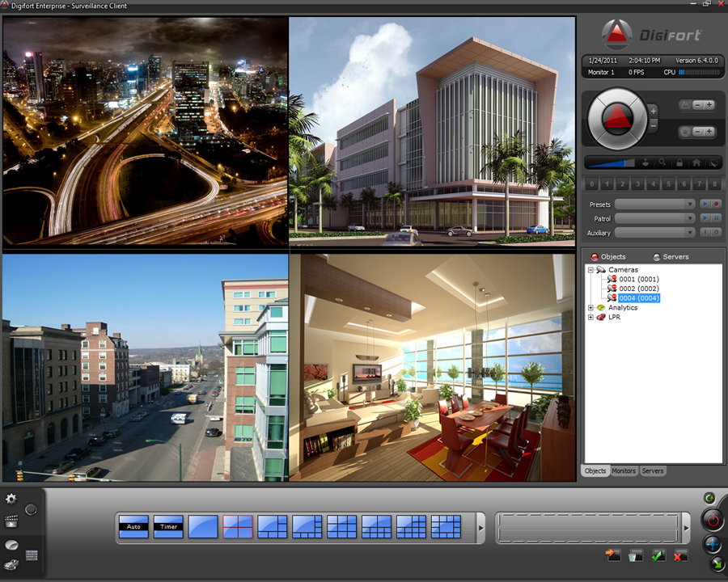
Task: Click the green checkmark save-view icon
Action: point(658,555)
